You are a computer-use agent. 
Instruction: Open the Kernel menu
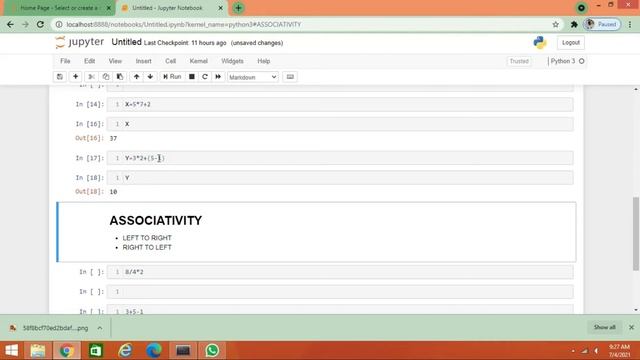pos(198,61)
